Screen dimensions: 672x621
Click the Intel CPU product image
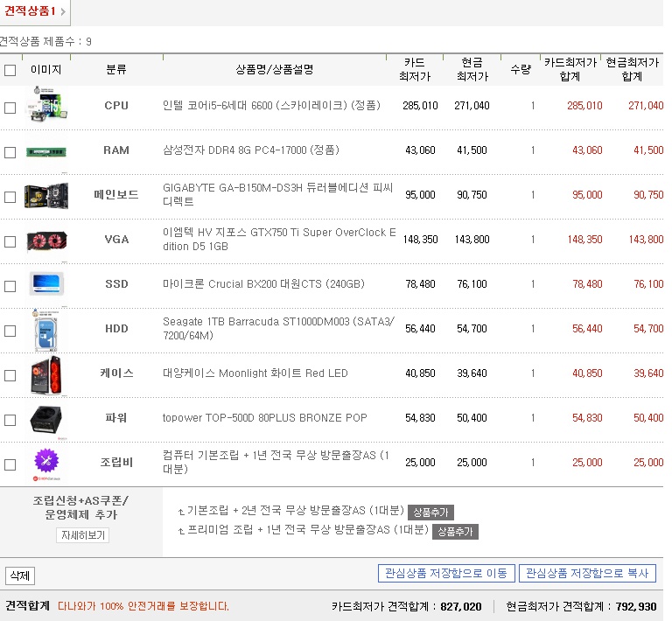[x=46, y=106]
